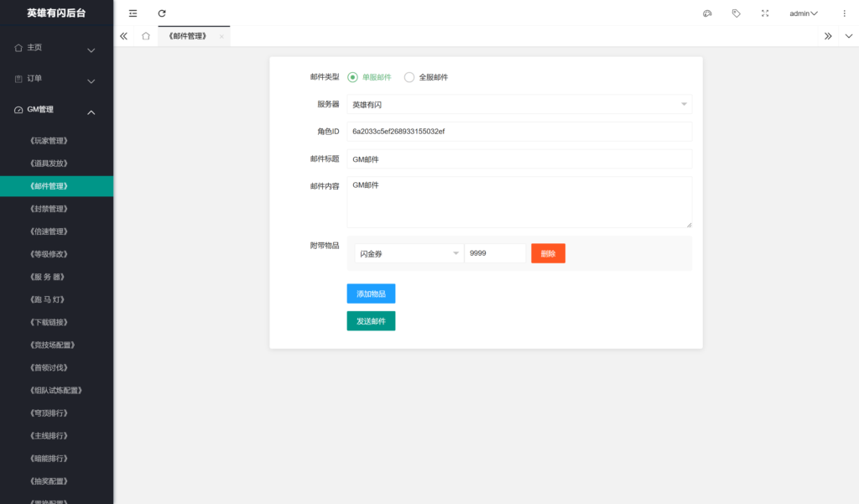Click the green 发送邮件 button
The width and height of the screenshot is (859, 504).
371,321
